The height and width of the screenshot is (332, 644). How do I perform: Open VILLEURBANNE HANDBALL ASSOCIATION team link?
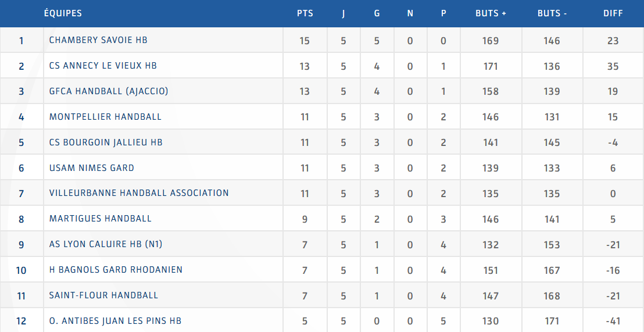[139, 193]
